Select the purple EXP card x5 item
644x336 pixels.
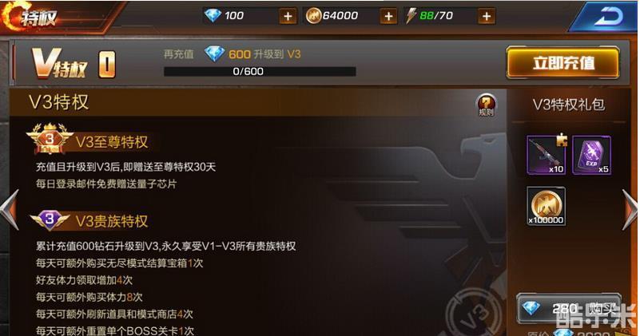[x=591, y=155]
